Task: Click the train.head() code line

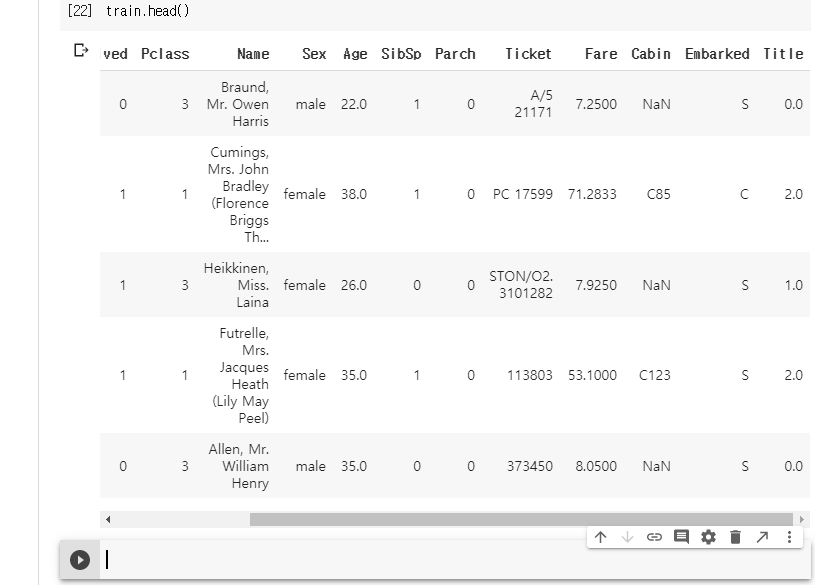Action: tap(148, 11)
